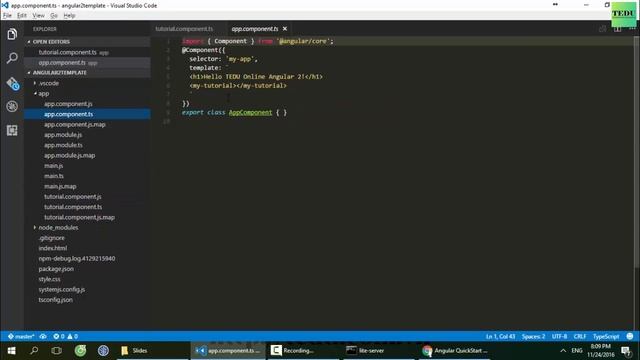Open the editor more actions menu
Image resolution: width=640 pixels, height=360 pixels.
click(x=632, y=29)
